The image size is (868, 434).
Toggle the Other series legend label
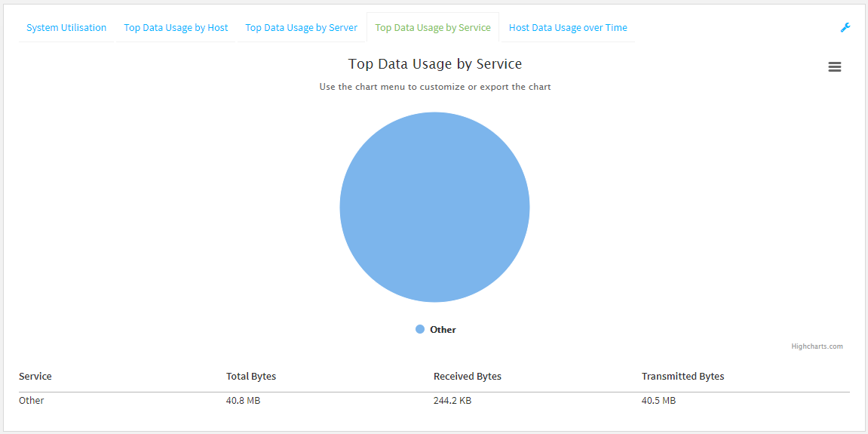[443, 330]
